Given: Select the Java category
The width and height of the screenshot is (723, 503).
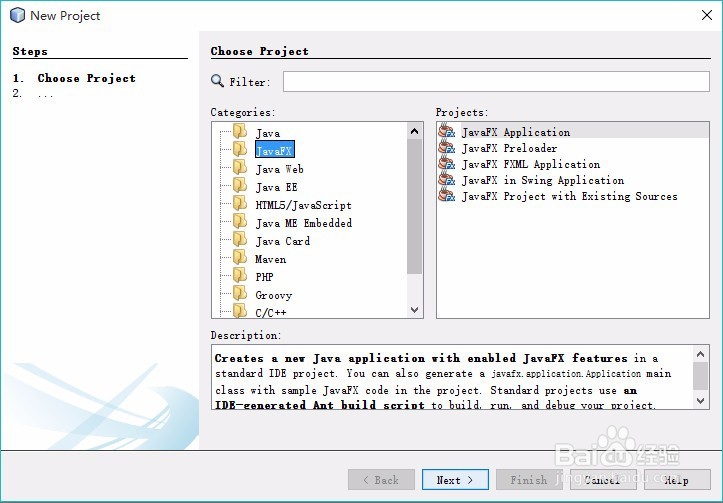Looking at the screenshot, I should pyautogui.click(x=267, y=133).
